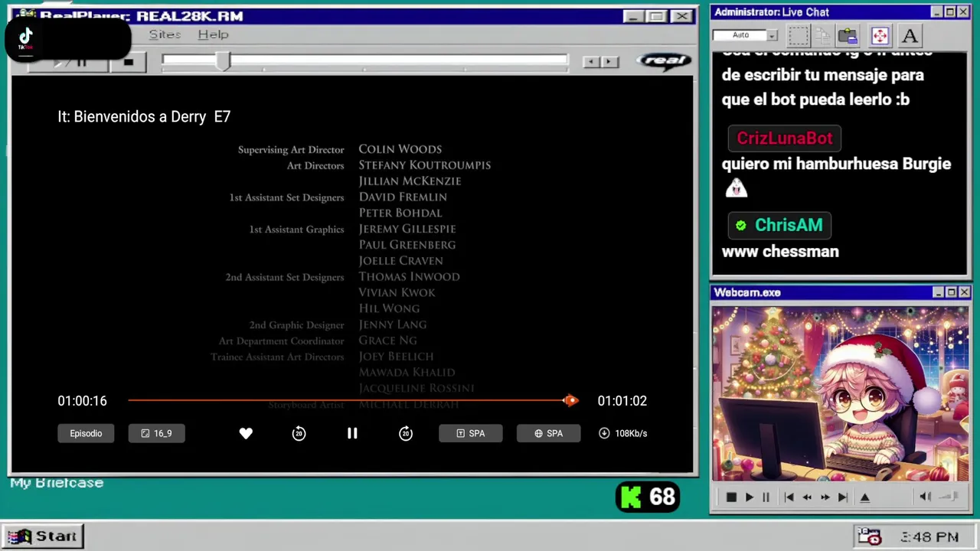Click the taskbar clock showing 3:48 PM
The image size is (980, 551).
coord(929,537)
